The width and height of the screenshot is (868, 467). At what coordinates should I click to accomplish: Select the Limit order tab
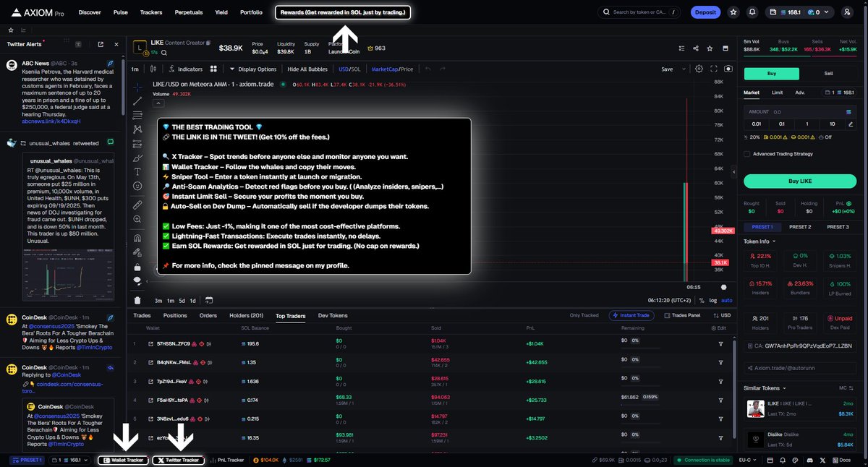point(777,93)
